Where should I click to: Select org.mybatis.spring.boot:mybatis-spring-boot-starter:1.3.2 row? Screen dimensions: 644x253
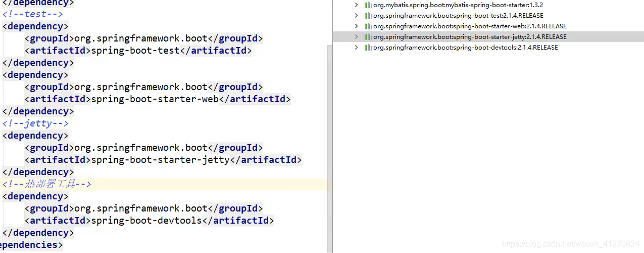pos(488,5)
